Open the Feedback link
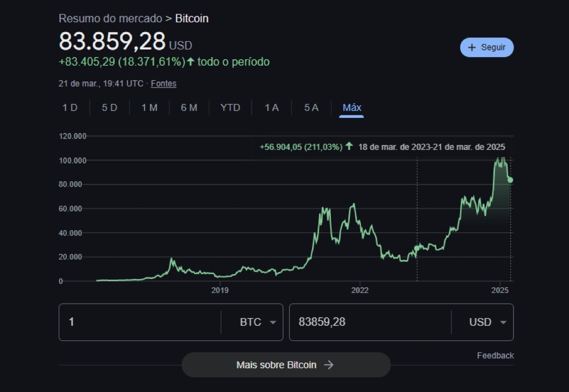569x392 pixels. (495, 356)
